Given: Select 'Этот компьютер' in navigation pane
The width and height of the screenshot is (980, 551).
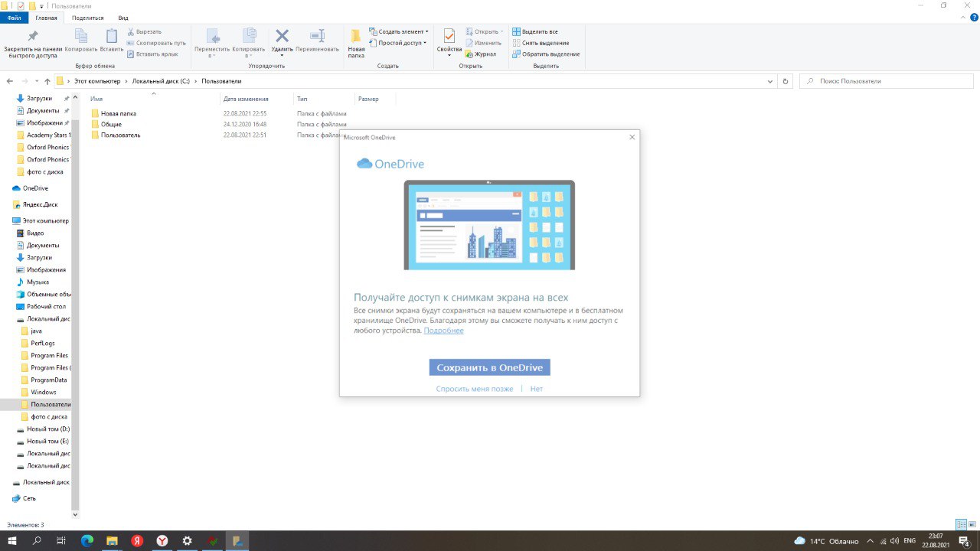Looking at the screenshot, I should coord(46,220).
